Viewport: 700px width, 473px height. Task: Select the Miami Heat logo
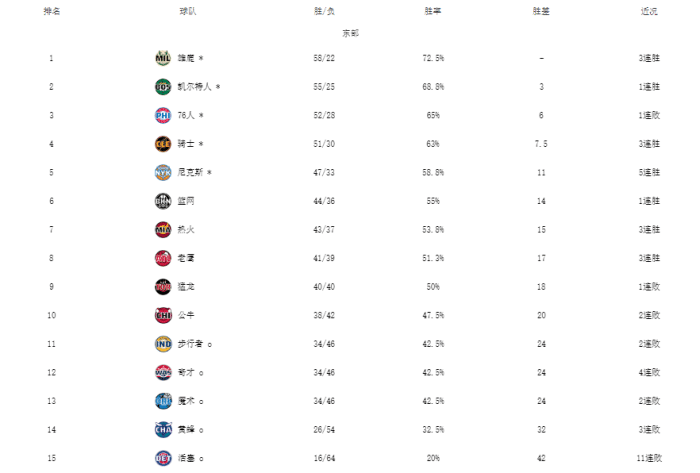pos(163,230)
